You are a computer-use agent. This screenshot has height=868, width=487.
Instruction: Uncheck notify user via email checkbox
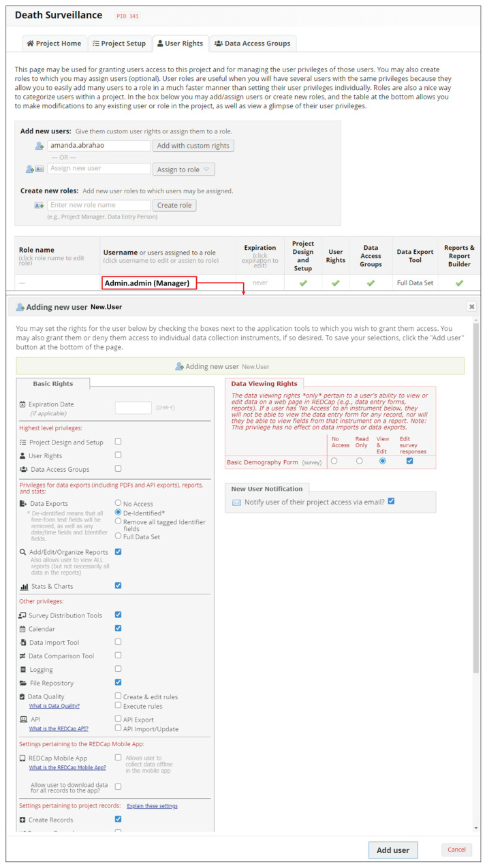click(x=391, y=502)
